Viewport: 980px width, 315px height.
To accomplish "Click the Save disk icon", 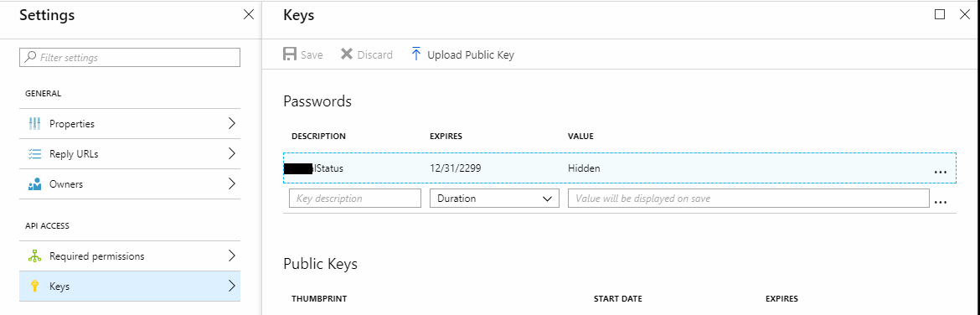I will point(290,54).
